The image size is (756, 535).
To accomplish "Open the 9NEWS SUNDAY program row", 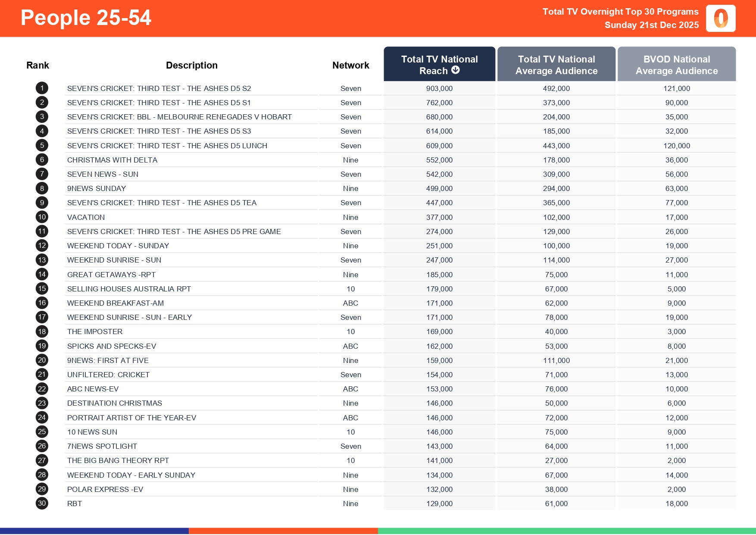I will 97,188.
